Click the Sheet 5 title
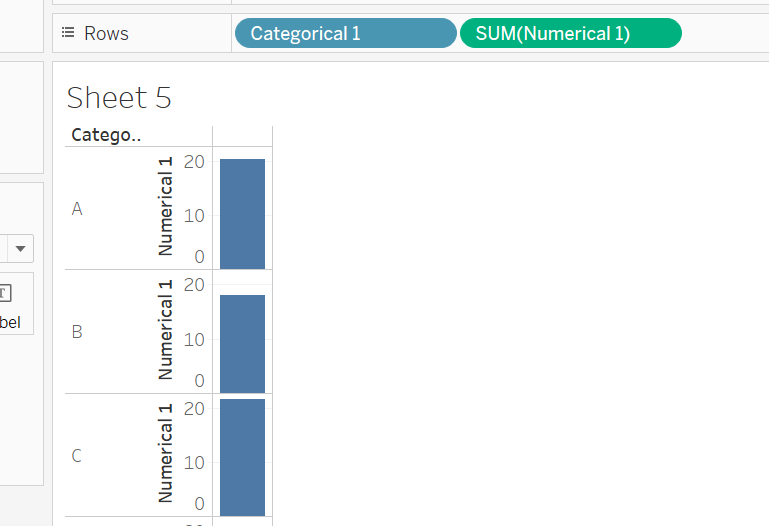The image size is (769, 526). [x=119, y=97]
